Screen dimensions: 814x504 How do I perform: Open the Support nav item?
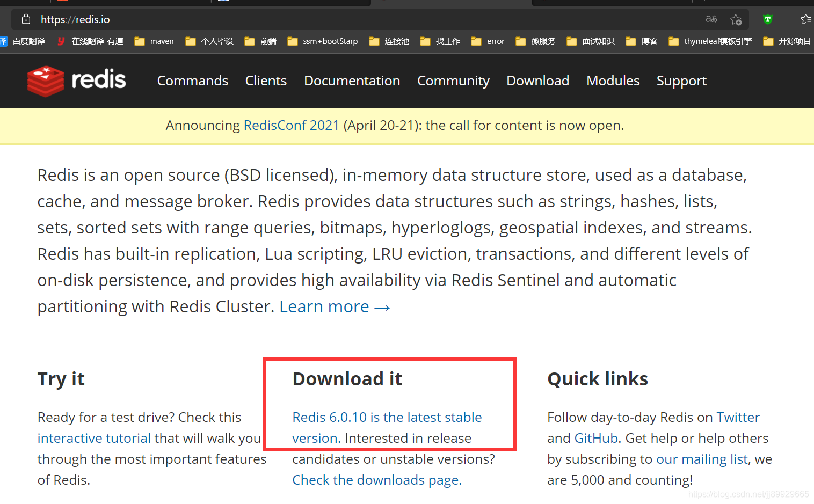[682, 81]
